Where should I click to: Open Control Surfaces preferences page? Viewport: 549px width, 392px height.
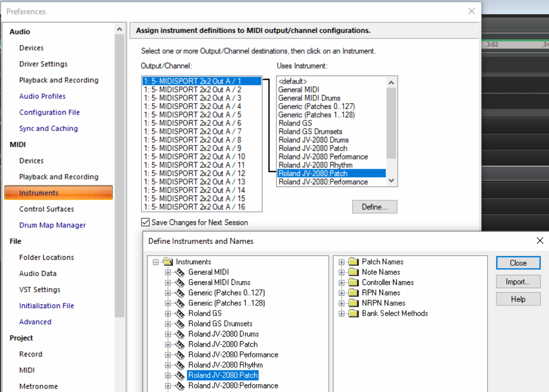[x=46, y=209]
